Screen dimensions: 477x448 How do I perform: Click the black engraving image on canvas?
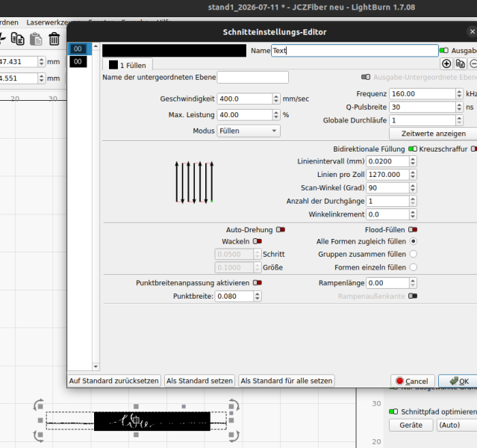coord(152,421)
